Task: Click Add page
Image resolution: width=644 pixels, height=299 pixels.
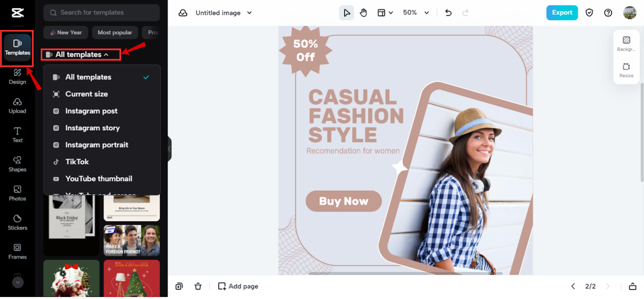Action: click(238, 286)
